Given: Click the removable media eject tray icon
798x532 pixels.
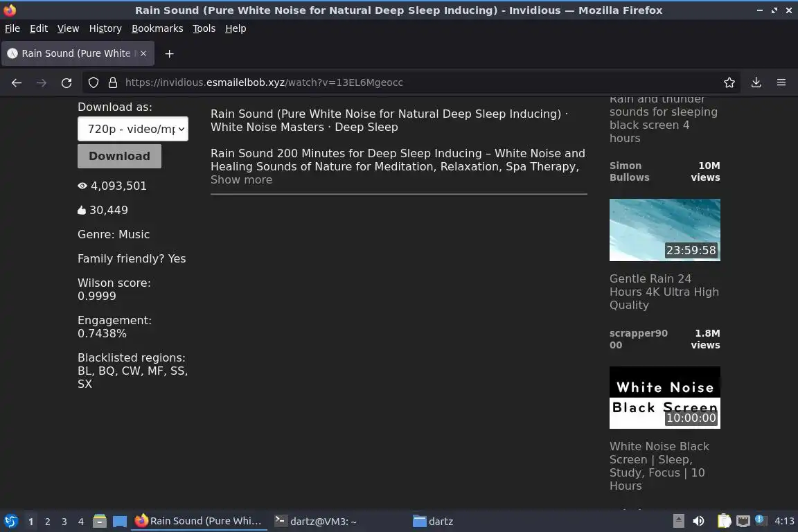Looking at the screenshot, I should tap(678, 521).
